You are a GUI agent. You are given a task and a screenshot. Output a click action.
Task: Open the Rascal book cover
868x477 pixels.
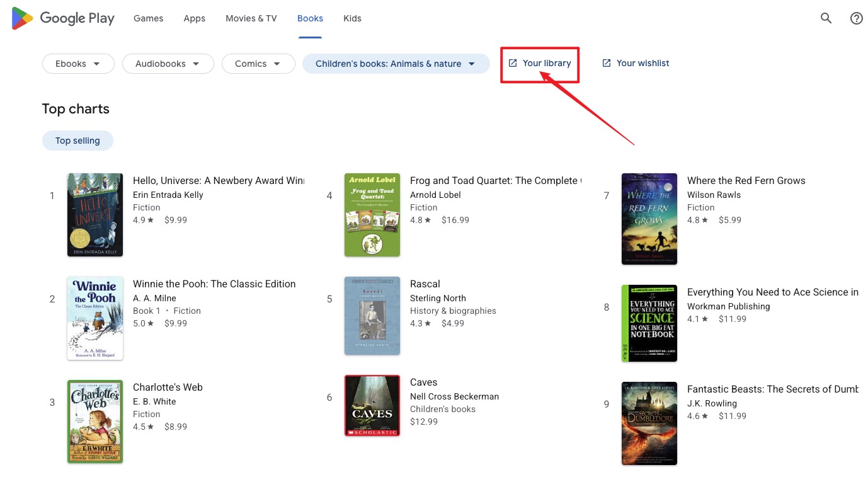372,316
